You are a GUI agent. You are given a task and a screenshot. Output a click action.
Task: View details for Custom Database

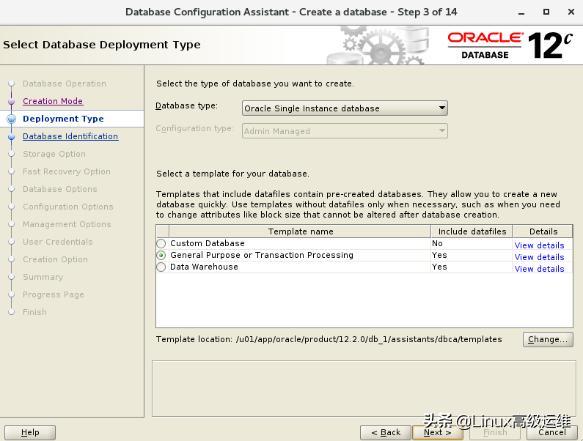pos(539,245)
